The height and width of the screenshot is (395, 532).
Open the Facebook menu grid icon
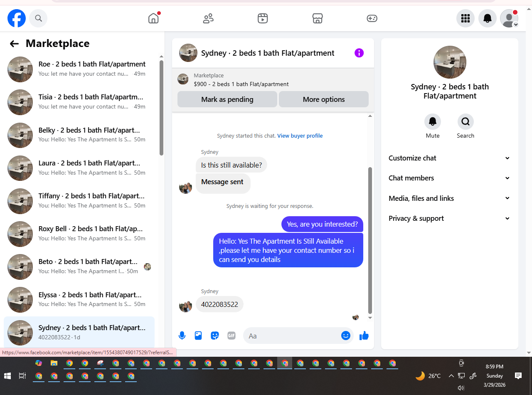[x=465, y=18]
